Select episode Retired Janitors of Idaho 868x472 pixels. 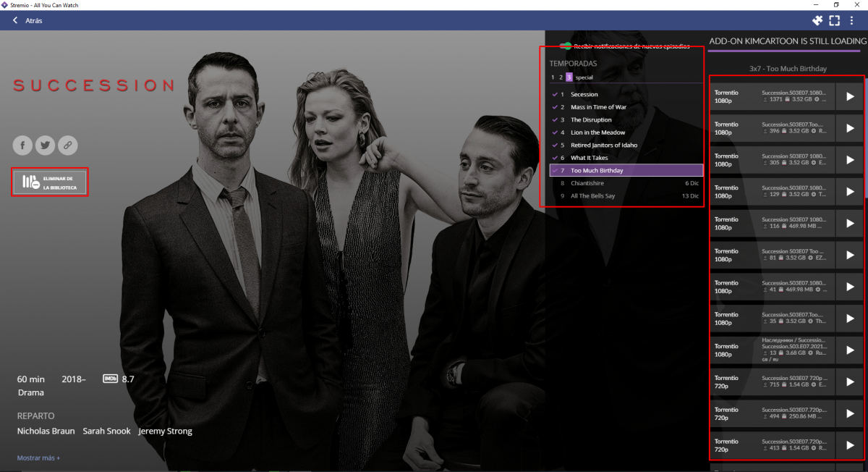tap(626, 145)
